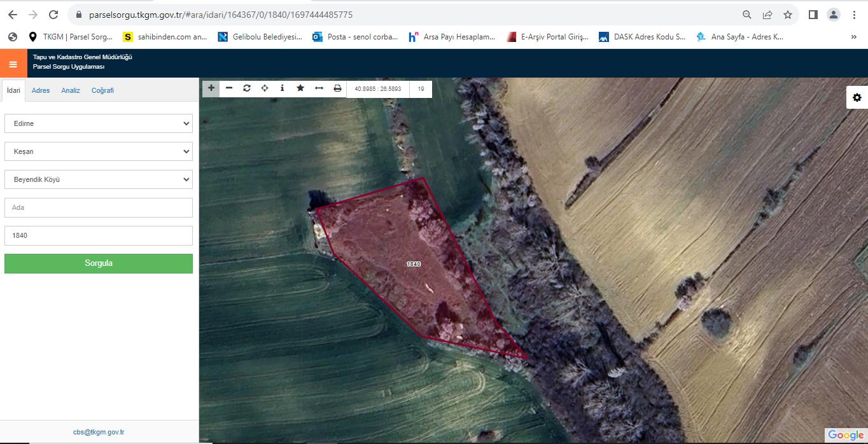
Task: Click the star favorites icon on map toolbar
Action: point(300,88)
